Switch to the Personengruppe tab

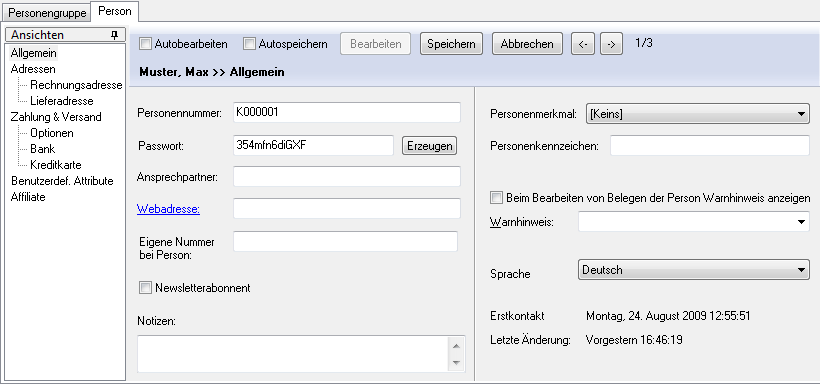(x=48, y=12)
